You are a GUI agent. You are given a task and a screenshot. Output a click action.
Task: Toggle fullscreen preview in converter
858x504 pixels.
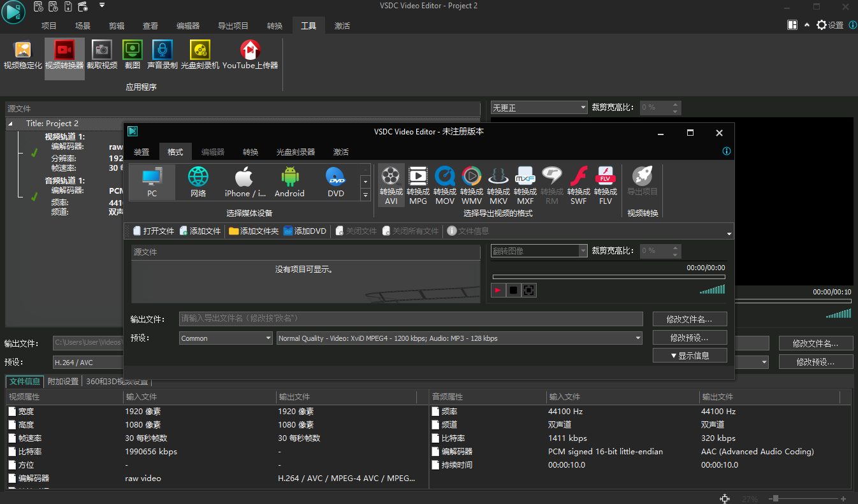pos(529,291)
